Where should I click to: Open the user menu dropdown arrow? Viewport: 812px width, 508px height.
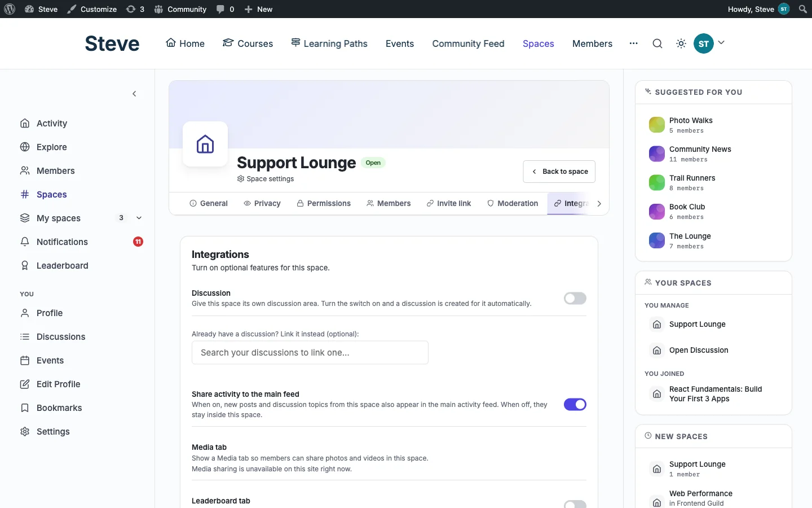coord(721,43)
